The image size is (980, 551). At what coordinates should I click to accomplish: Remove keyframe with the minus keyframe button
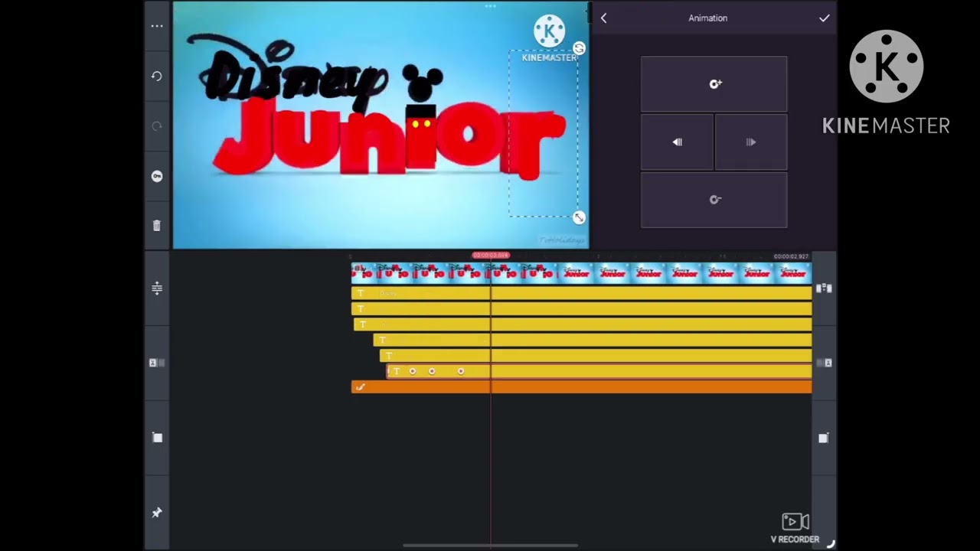(x=714, y=200)
